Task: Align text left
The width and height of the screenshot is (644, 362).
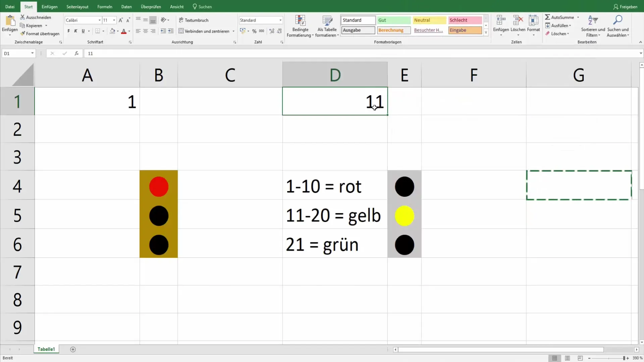Action: click(138, 31)
